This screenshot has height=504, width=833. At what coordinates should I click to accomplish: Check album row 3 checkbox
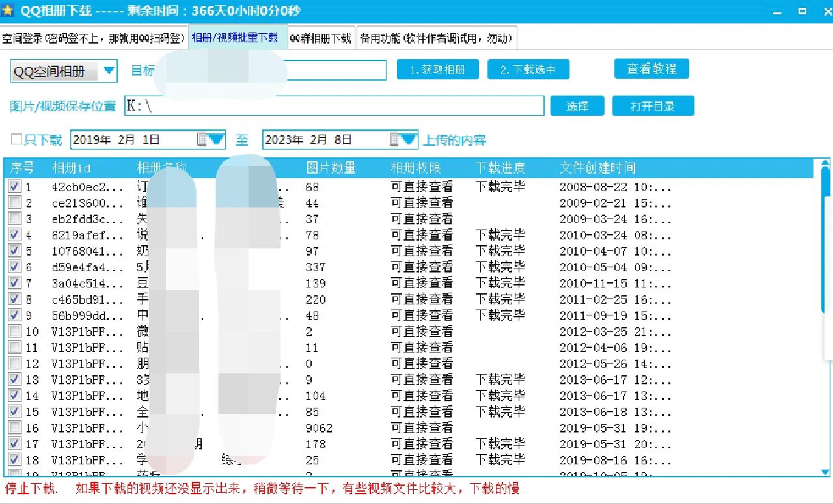(14, 219)
